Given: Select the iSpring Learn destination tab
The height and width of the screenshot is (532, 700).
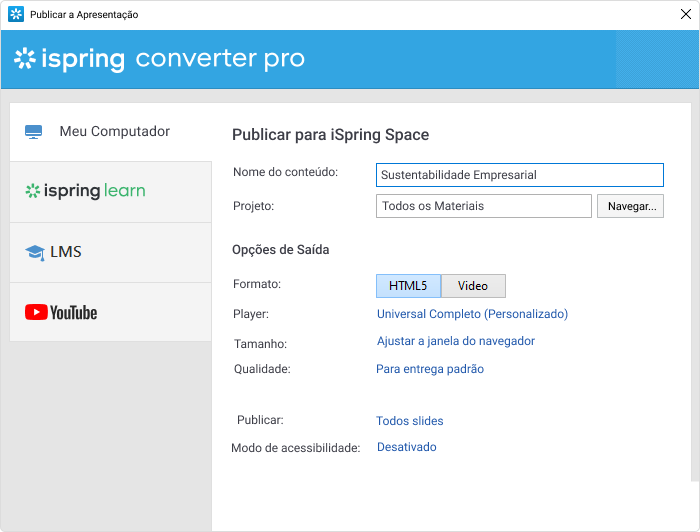Looking at the screenshot, I should click(x=111, y=192).
